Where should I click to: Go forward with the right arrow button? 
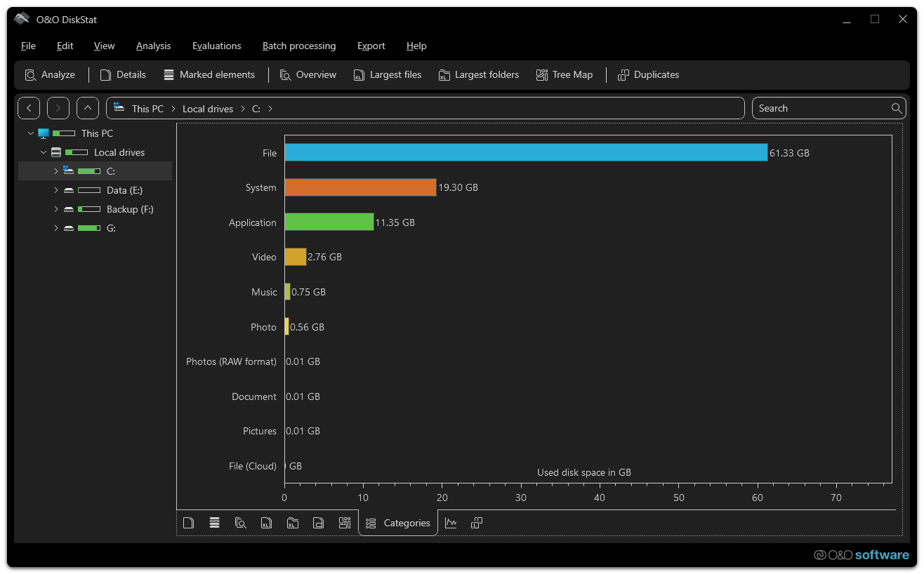click(58, 108)
